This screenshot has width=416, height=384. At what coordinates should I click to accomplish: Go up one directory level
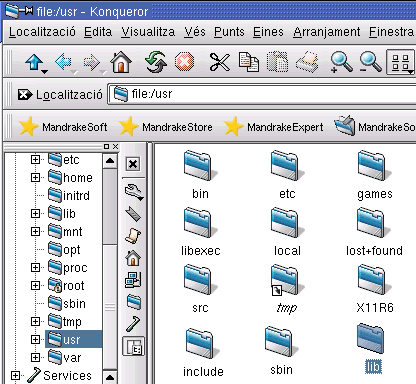click(x=34, y=62)
